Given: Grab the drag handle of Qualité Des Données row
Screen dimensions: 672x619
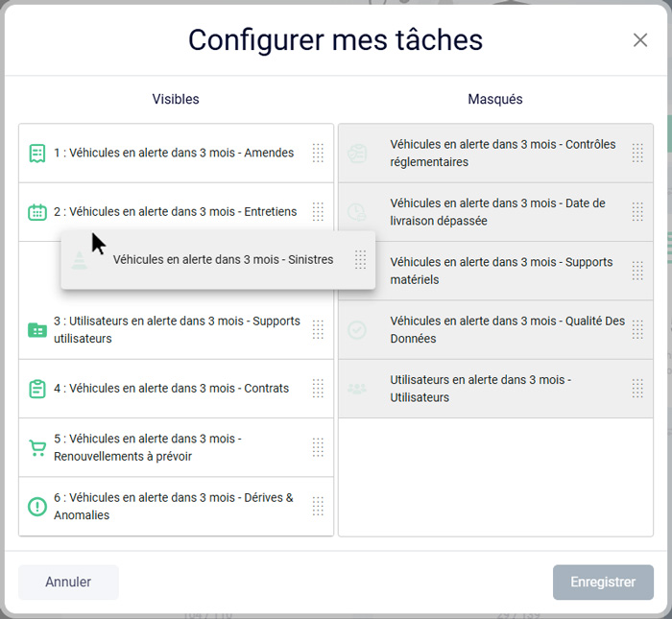Looking at the screenshot, I should coord(637,329).
